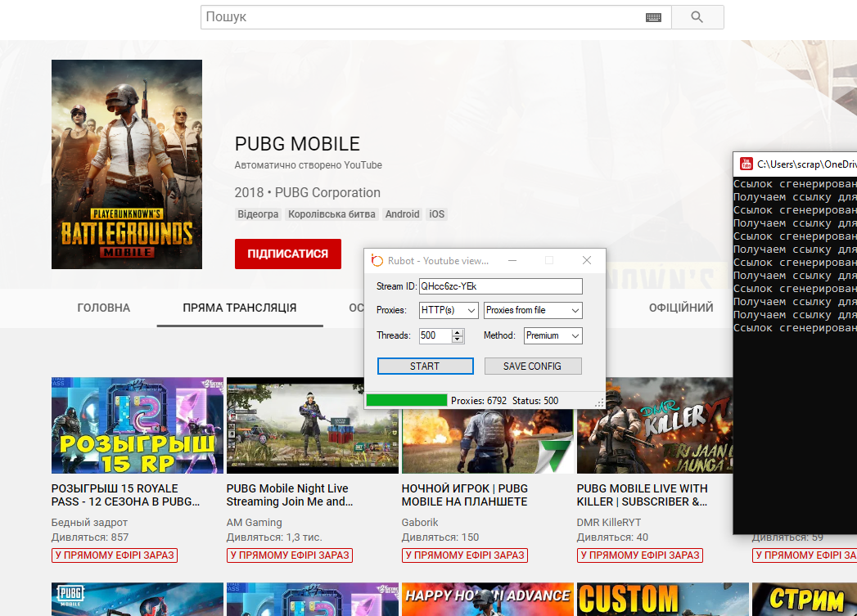Open the HTTP(s) proxy type dropdown
857x616 pixels.
[x=449, y=311]
